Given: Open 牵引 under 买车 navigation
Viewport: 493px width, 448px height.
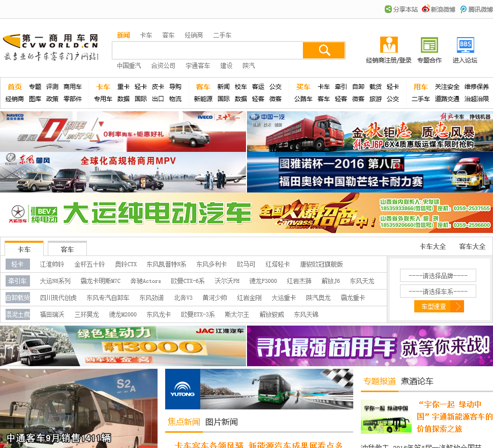Looking at the screenshot, I should pyautogui.click(x=341, y=87).
